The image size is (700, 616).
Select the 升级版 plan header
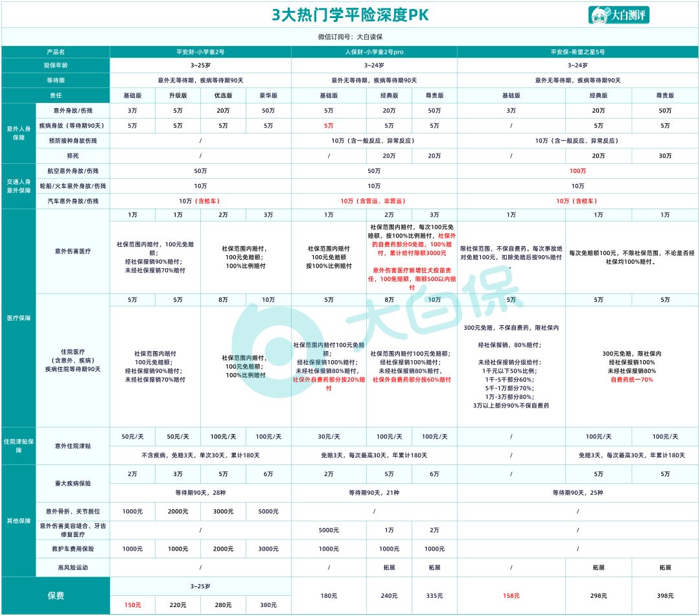[178, 95]
